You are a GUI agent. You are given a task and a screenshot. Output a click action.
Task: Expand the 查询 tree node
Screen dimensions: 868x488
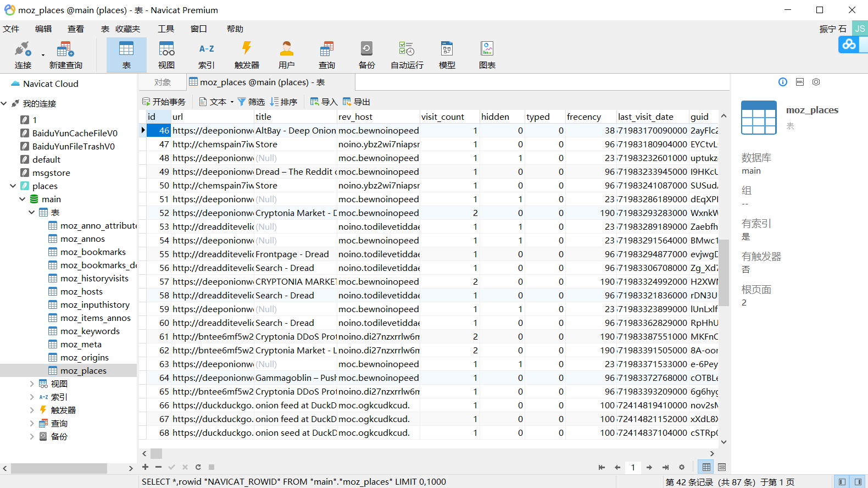(31, 423)
